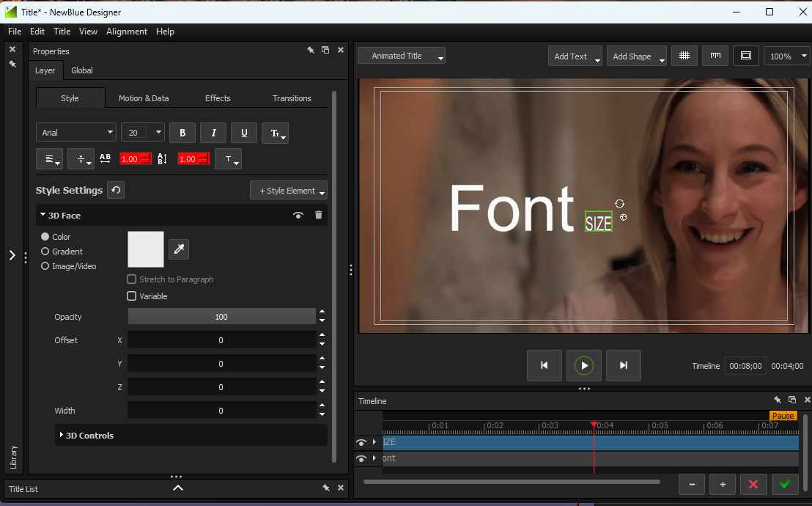Image resolution: width=812 pixels, height=506 pixels.
Task: Switch to the Motion & Data tab
Action: [144, 98]
